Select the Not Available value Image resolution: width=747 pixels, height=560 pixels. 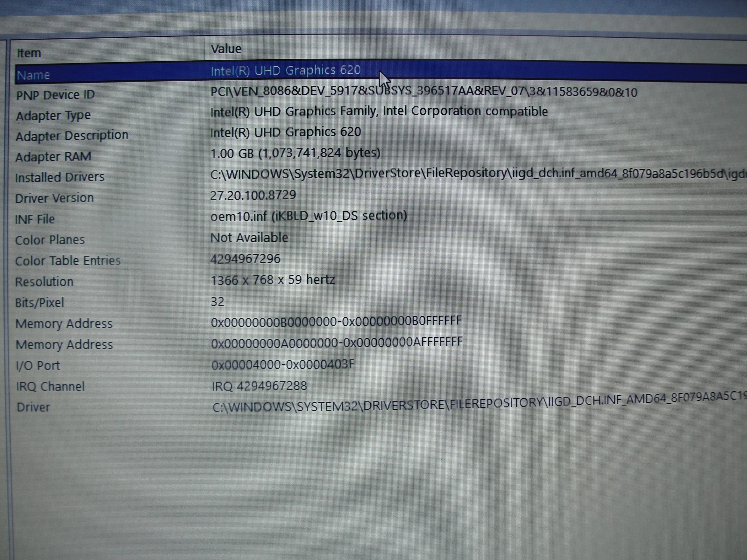point(249,238)
